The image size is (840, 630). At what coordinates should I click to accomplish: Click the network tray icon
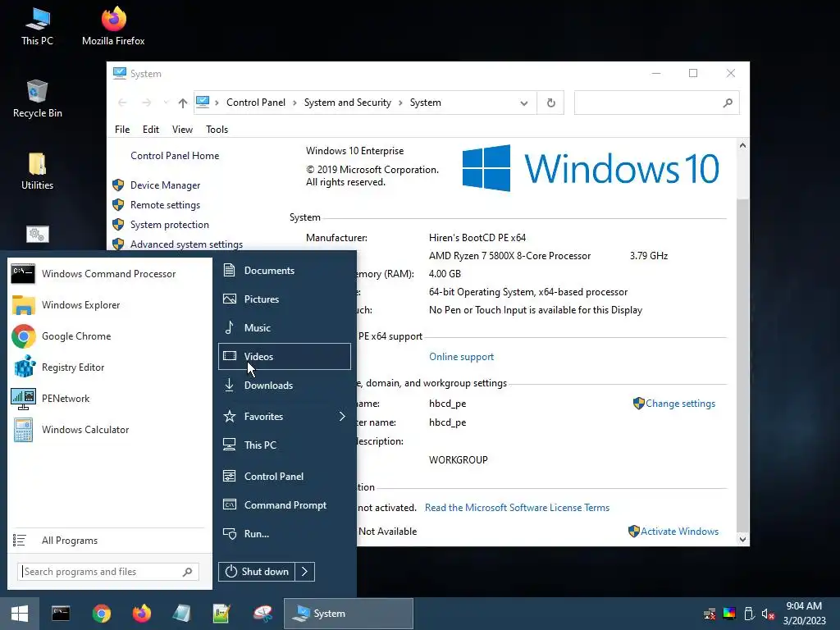[710, 614]
